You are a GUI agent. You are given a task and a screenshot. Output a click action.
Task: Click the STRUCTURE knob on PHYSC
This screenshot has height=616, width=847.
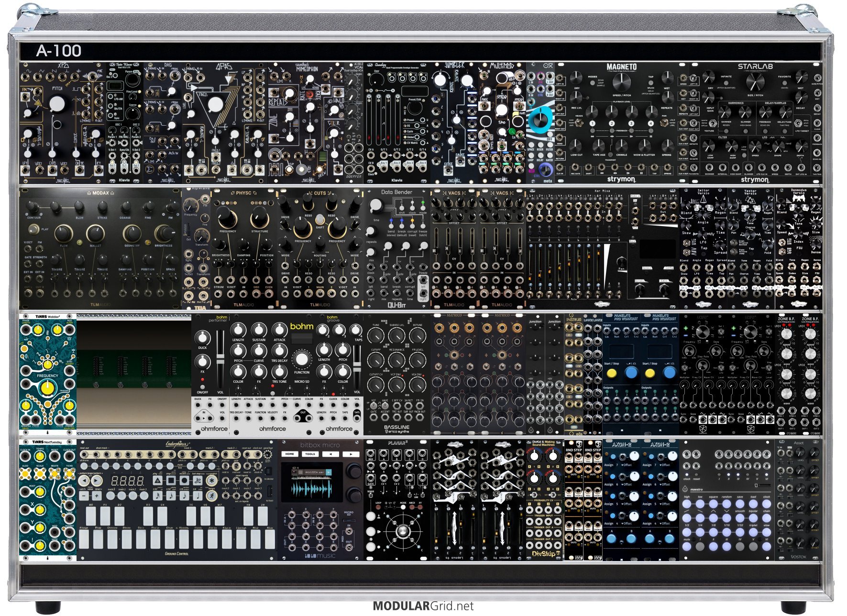coord(259,217)
